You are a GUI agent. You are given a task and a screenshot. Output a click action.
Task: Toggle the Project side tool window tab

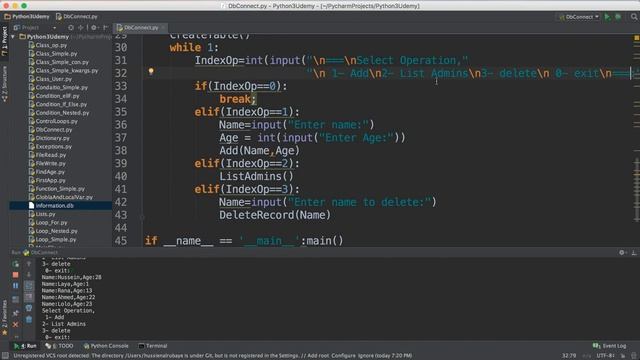tap(4, 41)
